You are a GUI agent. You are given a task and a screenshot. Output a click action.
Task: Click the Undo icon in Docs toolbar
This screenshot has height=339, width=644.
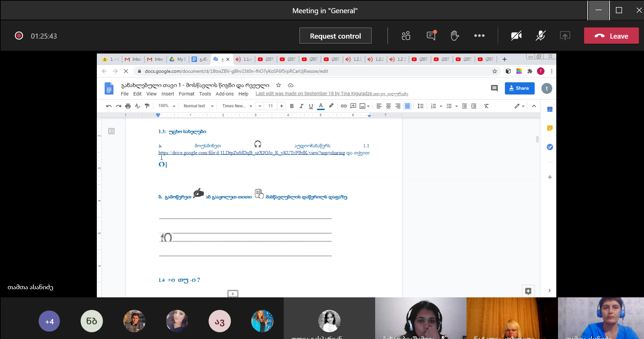[x=109, y=106]
